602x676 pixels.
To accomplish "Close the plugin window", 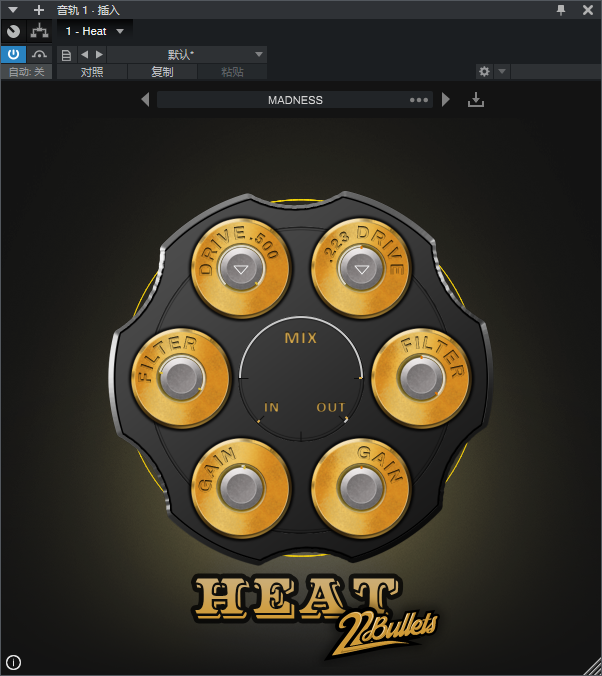I will click(x=588, y=9).
